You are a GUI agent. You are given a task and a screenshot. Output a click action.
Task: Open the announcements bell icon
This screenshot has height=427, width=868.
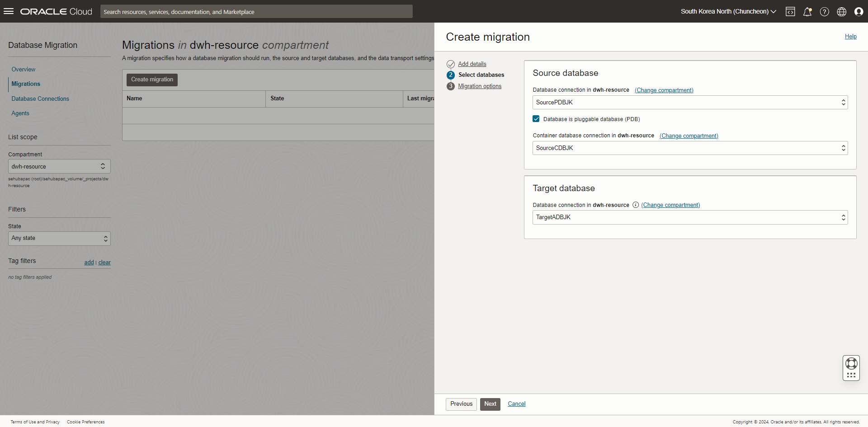[807, 12]
